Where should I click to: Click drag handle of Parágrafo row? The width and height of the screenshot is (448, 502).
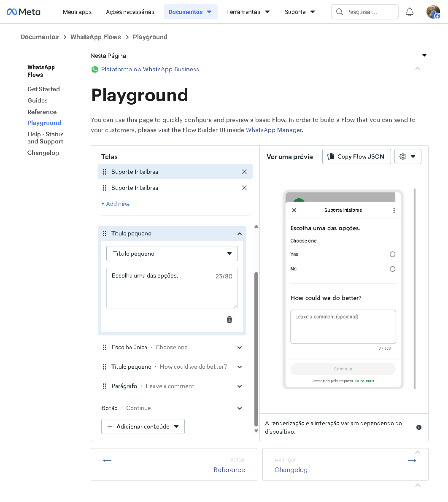pos(104,386)
